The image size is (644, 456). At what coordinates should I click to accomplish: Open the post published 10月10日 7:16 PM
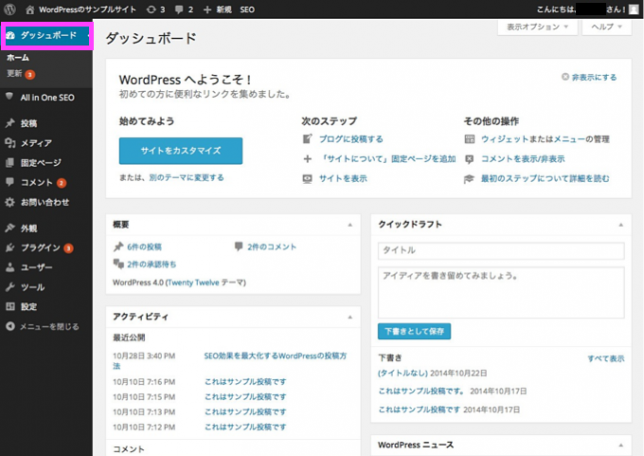click(x=245, y=382)
